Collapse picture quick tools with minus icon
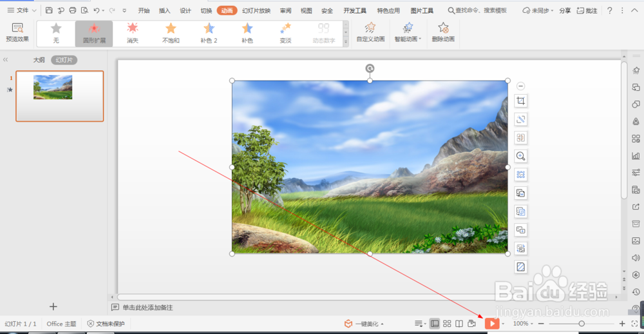This screenshot has width=644, height=334. coord(520,86)
